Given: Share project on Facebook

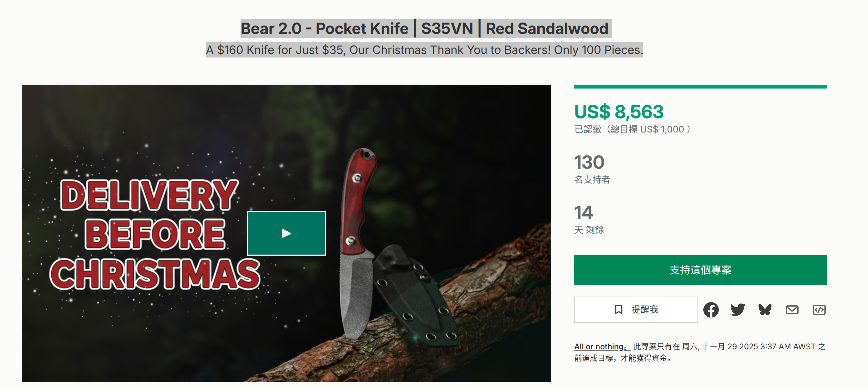Looking at the screenshot, I should click(711, 310).
